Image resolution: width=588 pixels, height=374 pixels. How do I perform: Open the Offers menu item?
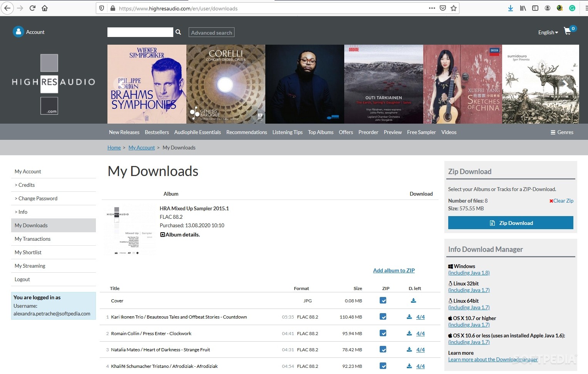click(x=346, y=132)
